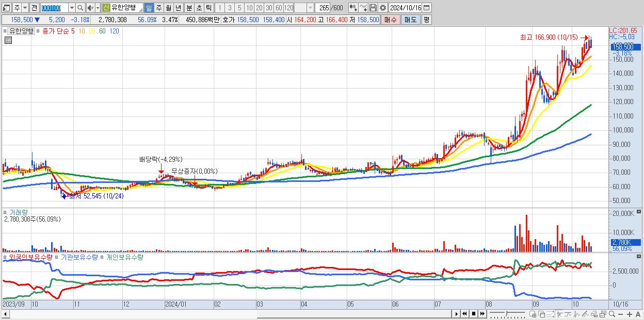
Task: Click the 1 interval button
Action: click(x=220, y=8)
